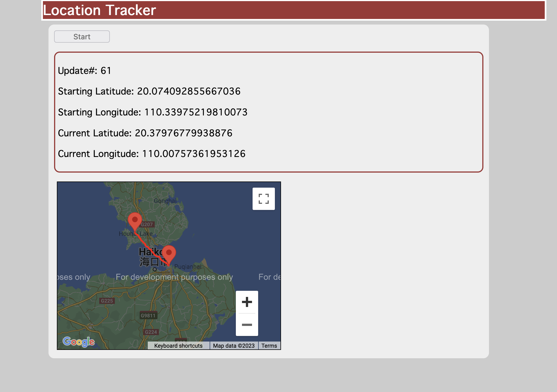Click the Google logo on the map
This screenshot has width=557, height=392.
(x=79, y=342)
